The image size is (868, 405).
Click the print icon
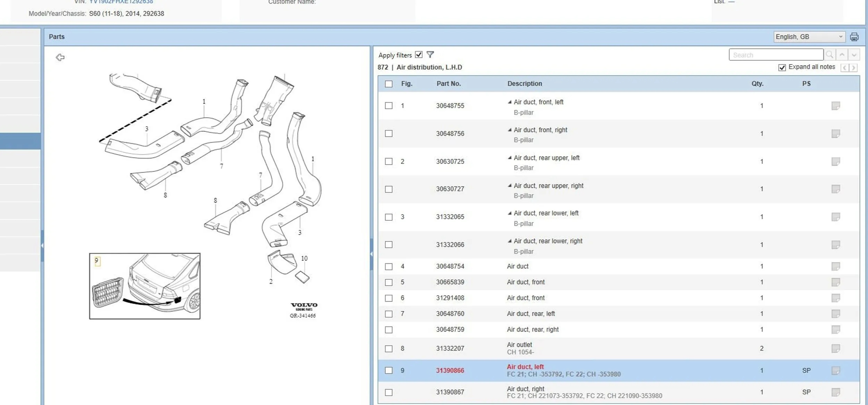(854, 37)
